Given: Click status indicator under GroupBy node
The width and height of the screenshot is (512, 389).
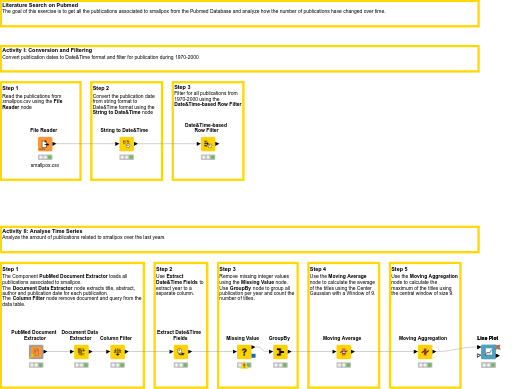Looking at the screenshot, I should [280, 365].
